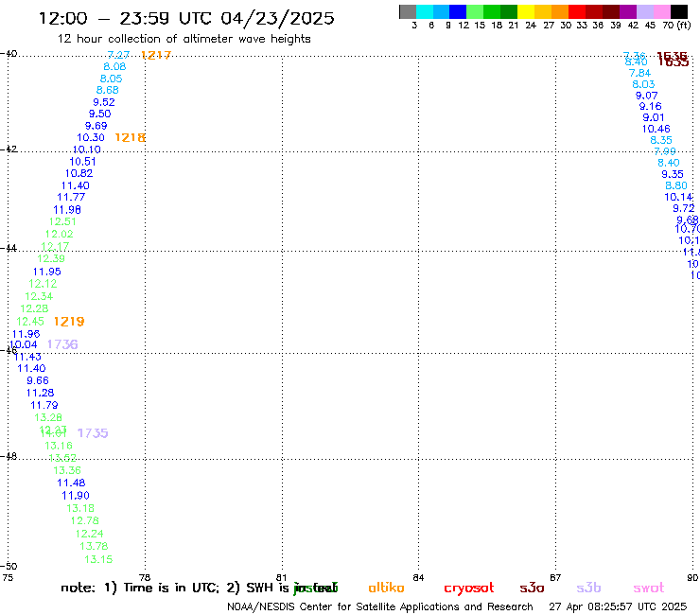Click the right-track wave height value 7.84
This screenshot has height=615, width=700.
(639, 73)
